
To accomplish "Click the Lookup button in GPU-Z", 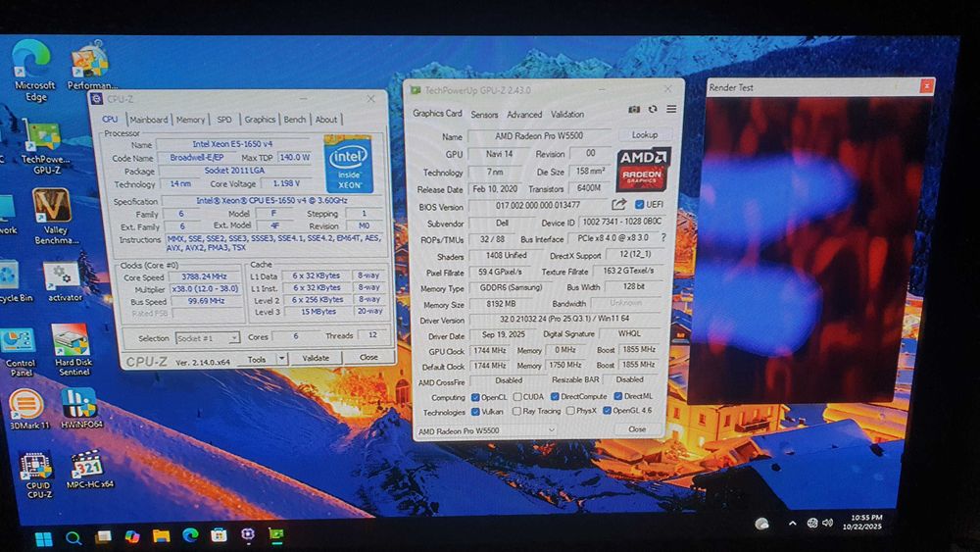I will [x=645, y=134].
